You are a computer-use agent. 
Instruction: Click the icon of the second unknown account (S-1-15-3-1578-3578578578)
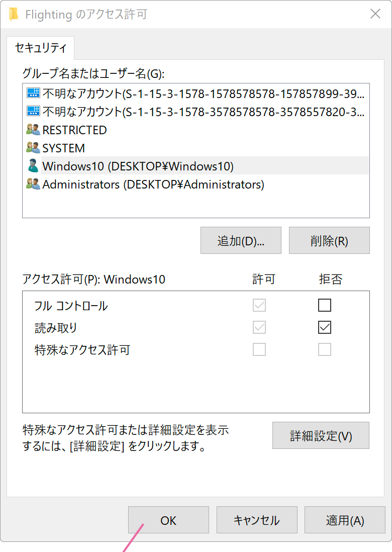click(x=34, y=111)
